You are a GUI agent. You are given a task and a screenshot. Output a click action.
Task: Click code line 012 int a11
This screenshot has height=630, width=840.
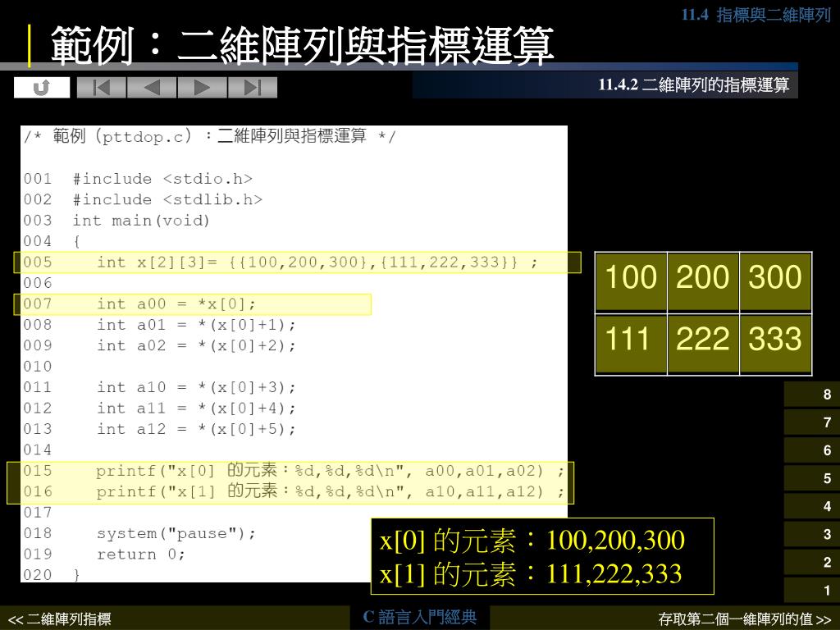pos(159,409)
